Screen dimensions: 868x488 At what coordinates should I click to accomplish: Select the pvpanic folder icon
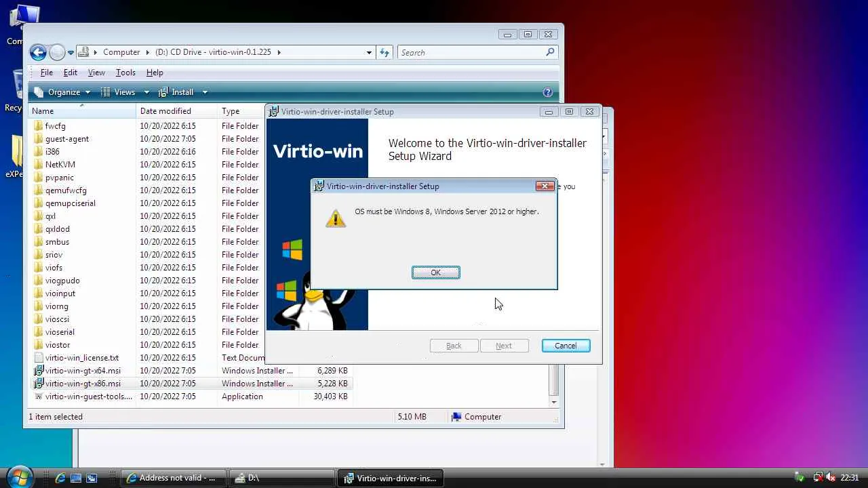[39, 178]
